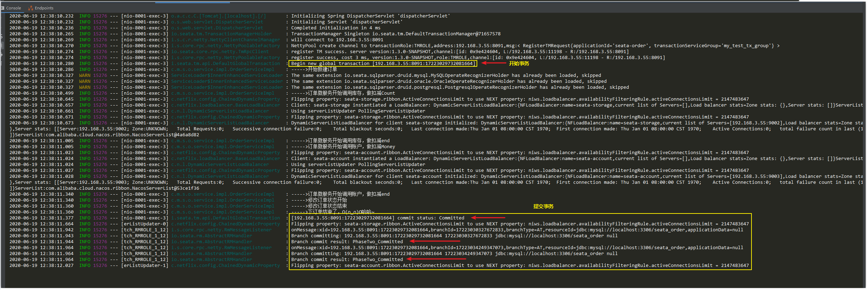The width and height of the screenshot is (868, 290).
Task: Select the "修改订单状态开始" log message
Action: (x=319, y=200)
